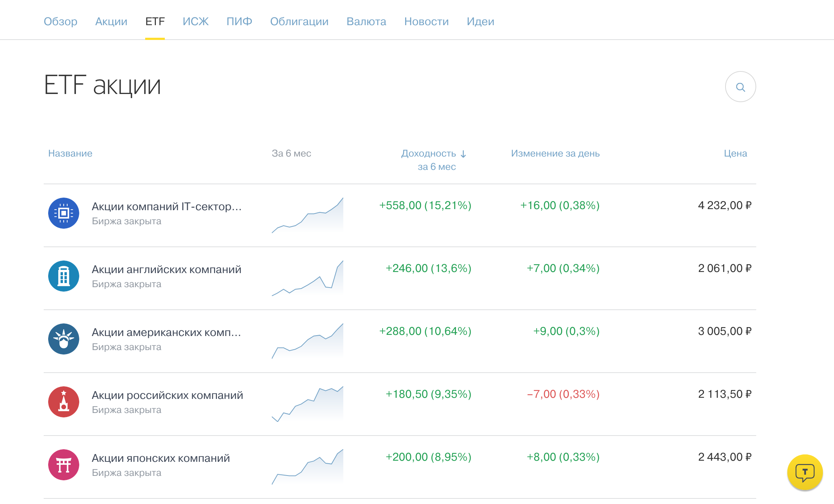Click the price 2 061,00 ₽
Viewport: 834px width, 504px height.
725,268
